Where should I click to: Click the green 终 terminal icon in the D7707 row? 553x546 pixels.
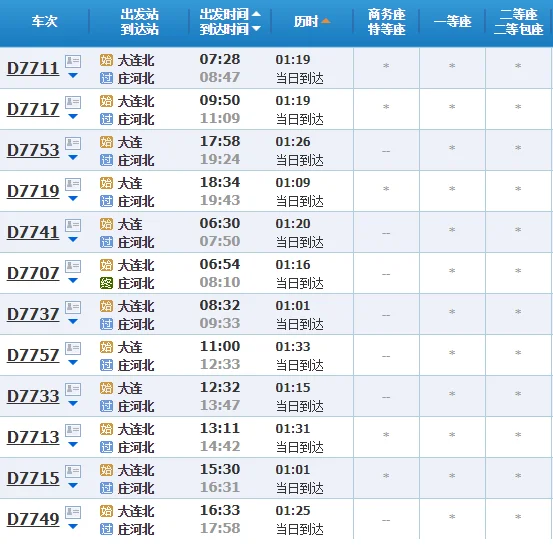(x=106, y=283)
